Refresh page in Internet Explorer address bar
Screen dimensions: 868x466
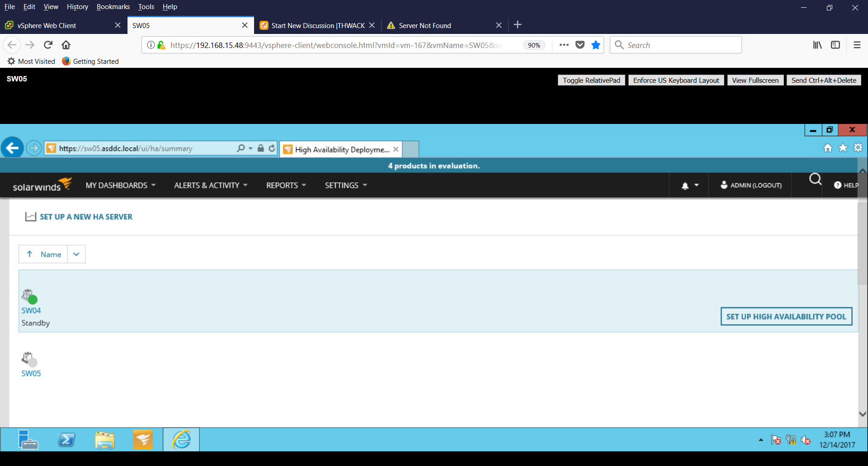(x=272, y=148)
